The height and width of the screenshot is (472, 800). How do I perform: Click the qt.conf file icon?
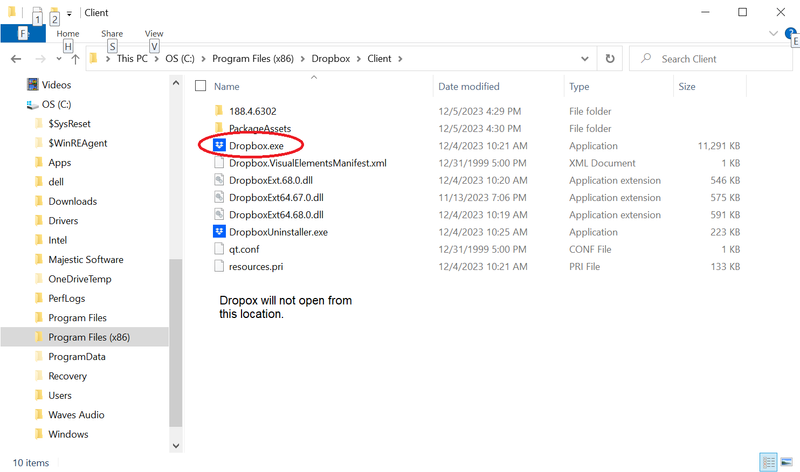point(221,249)
